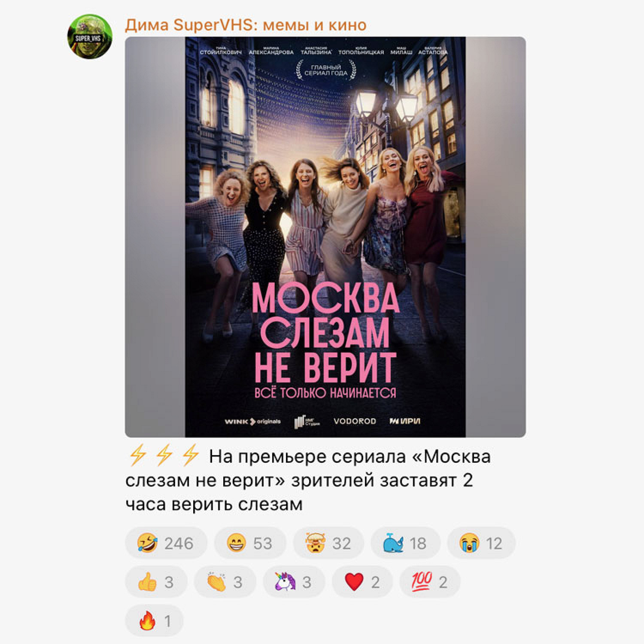644x644 pixels.
Task: Add the thumbs up reaction
Action: [x=156, y=582]
